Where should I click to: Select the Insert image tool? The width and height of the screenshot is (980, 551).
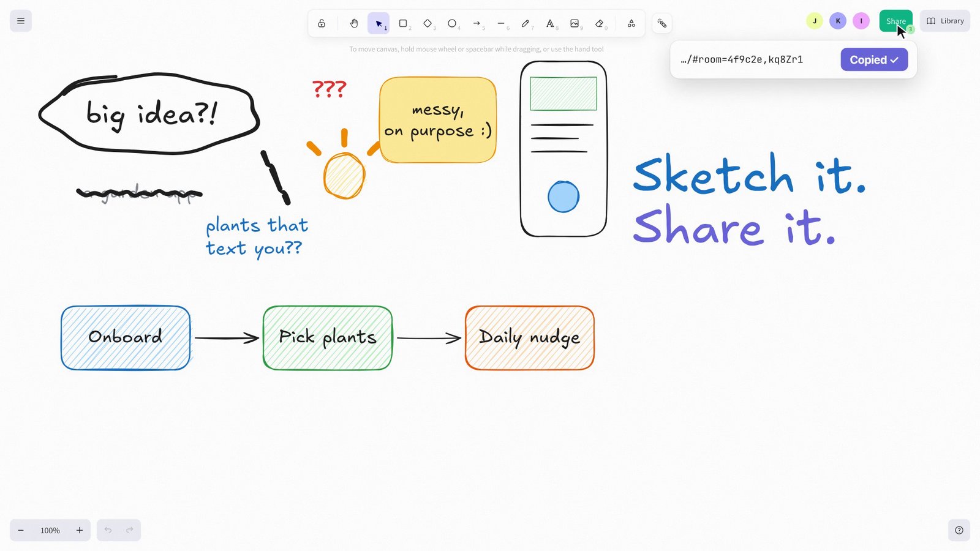(x=575, y=23)
